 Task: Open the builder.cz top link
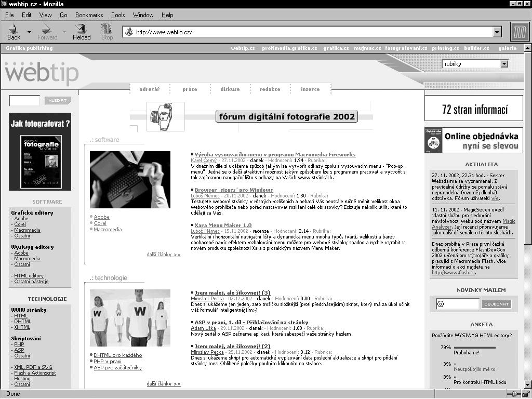click(x=476, y=48)
